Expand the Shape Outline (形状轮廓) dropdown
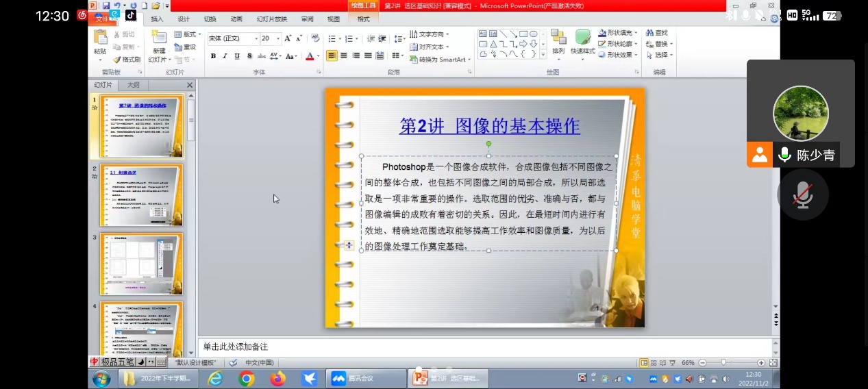The image size is (868, 389). [x=619, y=44]
